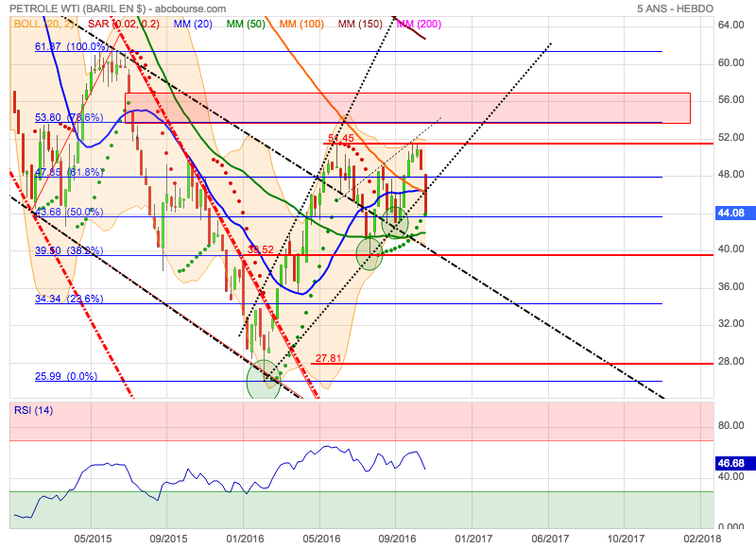
Task: Select the "52.00" price axis value
Action: tap(730, 137)
